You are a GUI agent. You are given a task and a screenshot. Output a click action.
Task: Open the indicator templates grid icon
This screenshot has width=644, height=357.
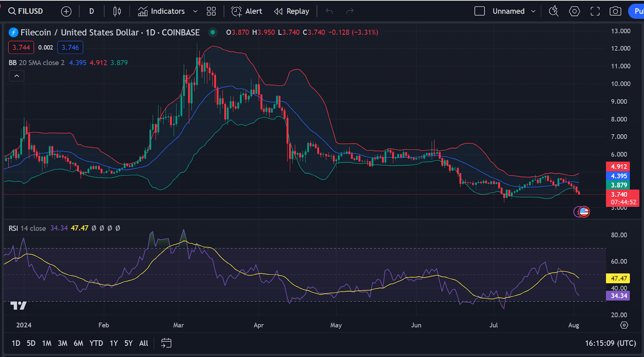[211, 11]
